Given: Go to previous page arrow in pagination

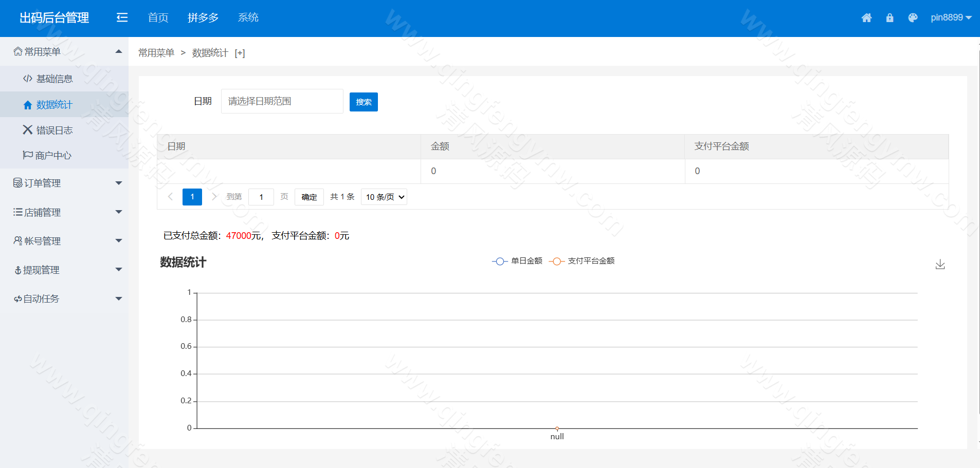Looking at the screenshot, I should coord(170,197).
